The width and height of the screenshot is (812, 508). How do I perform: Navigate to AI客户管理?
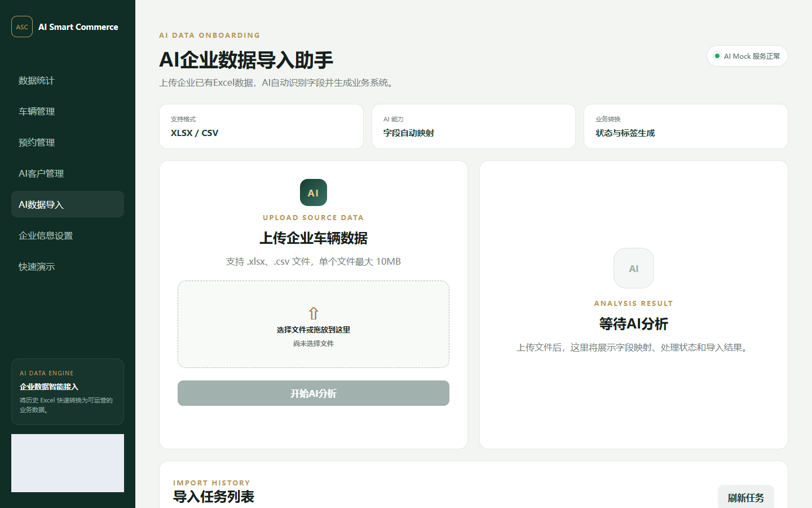pos(68,173)
